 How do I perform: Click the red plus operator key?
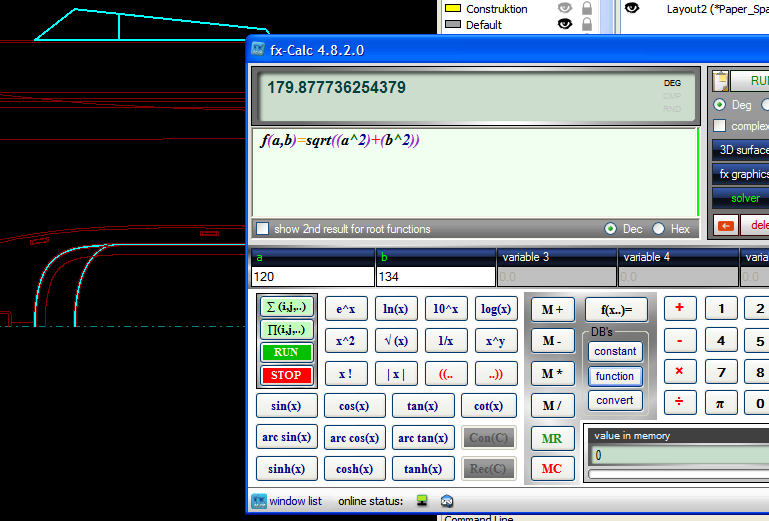pos(680,308)
